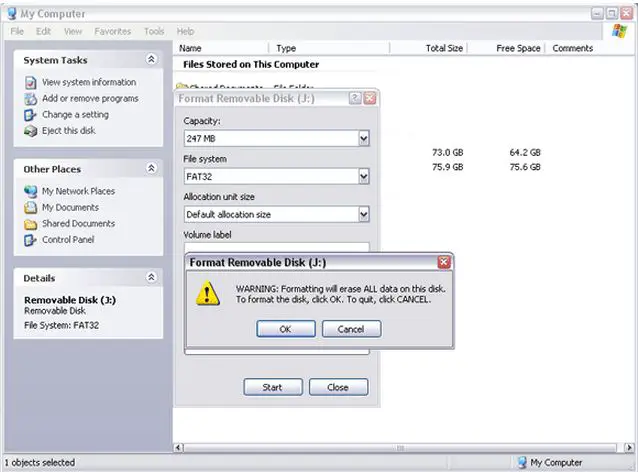This screenshot has width=638, height=472.
Task: Open the Edit menu
Action: pos(43,31)
